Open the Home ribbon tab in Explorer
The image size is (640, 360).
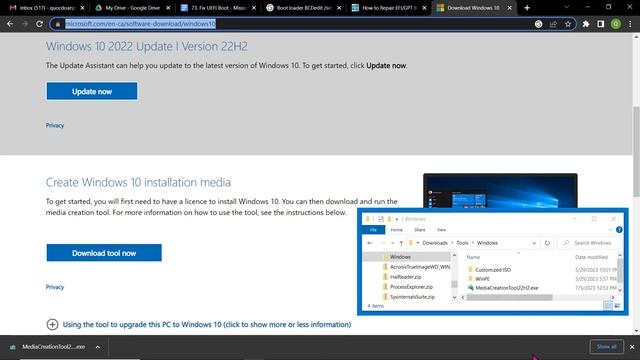pos(396,230)
